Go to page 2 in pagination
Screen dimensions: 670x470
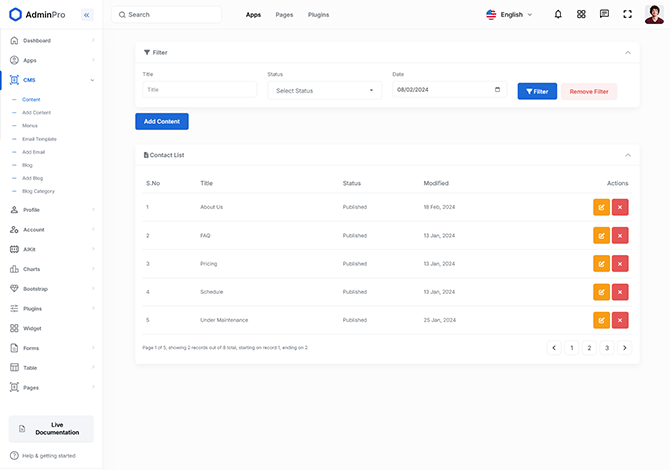point(589,348)
